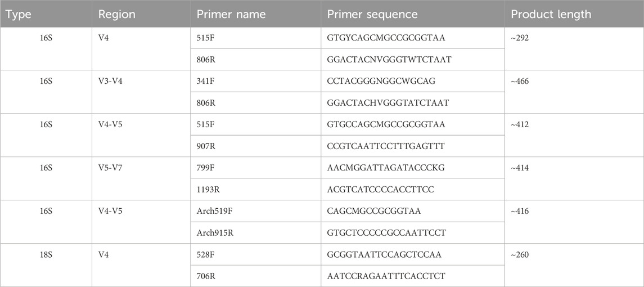The height and width of the screenshot is (287, 644).
Task: Click sequence CCGTCAATTCCTTTGAGTTT
Action: click(x=386, y=146)
